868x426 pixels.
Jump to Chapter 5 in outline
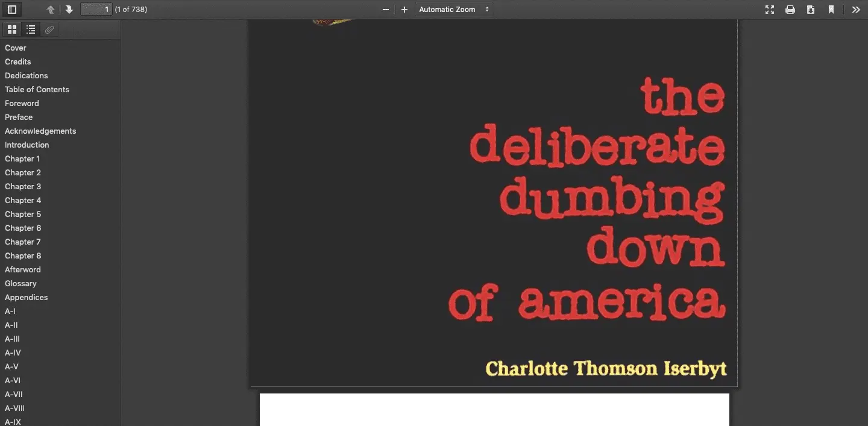[23, 214]
